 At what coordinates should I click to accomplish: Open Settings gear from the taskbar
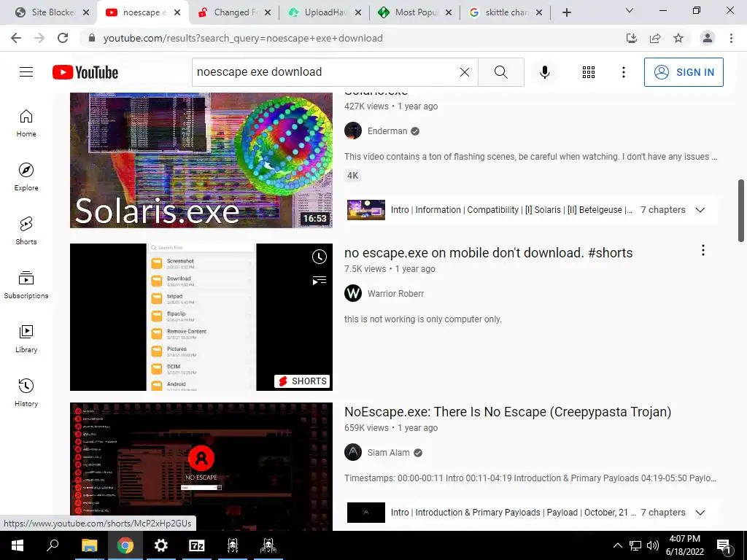click(161, 545)
